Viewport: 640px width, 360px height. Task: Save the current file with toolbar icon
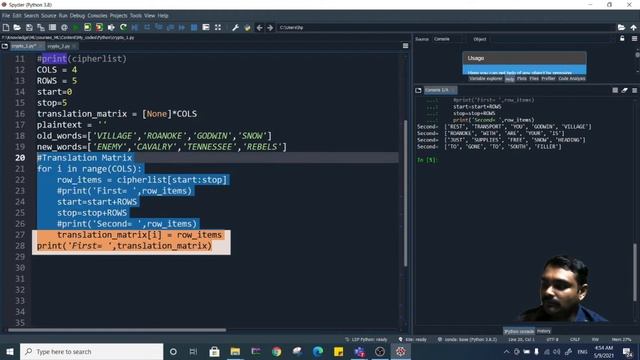point(29,27)
